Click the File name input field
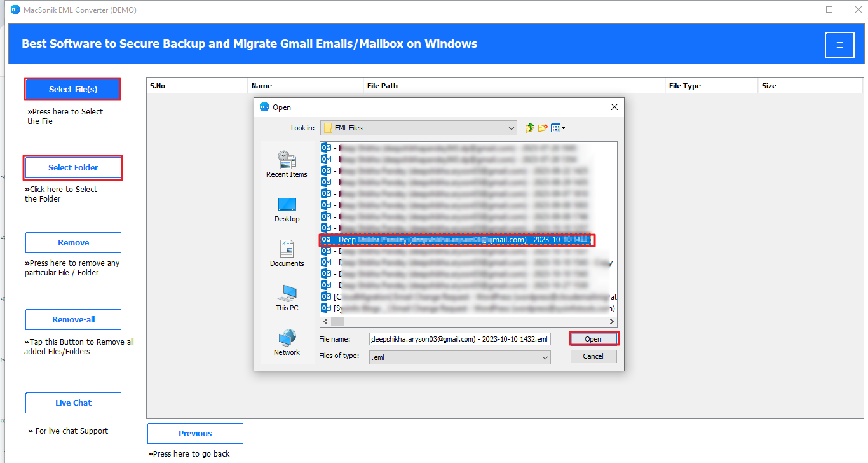 point(460,339)
